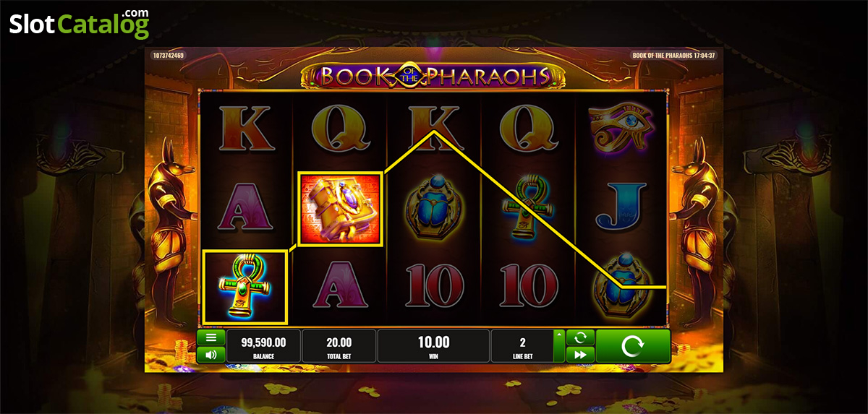Open the hamburger menu button
The height and width of the screenshot is (414, 868).
coord(211,337)
